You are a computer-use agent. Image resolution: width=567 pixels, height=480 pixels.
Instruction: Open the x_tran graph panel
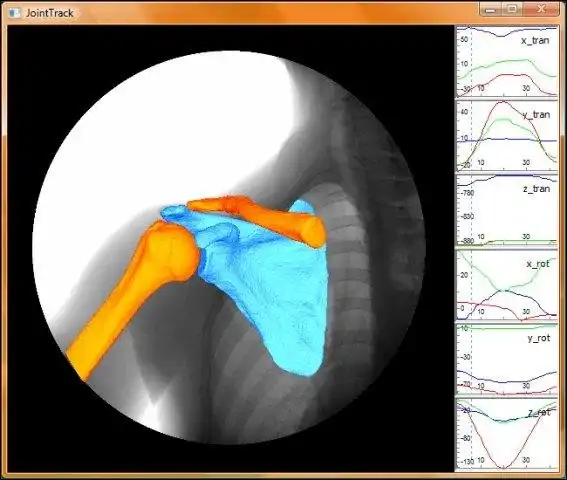pyautogui.click(x=506, y=61)
